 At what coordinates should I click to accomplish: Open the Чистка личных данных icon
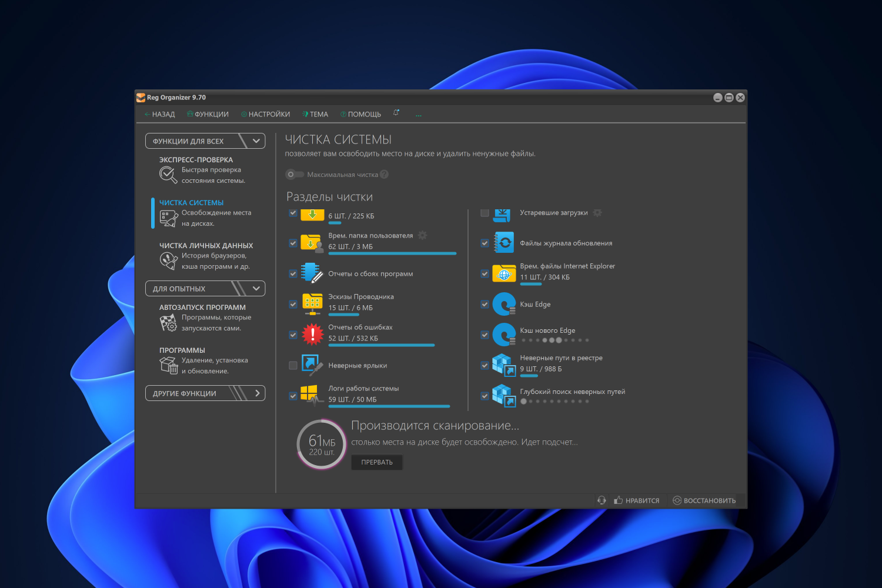169,260
